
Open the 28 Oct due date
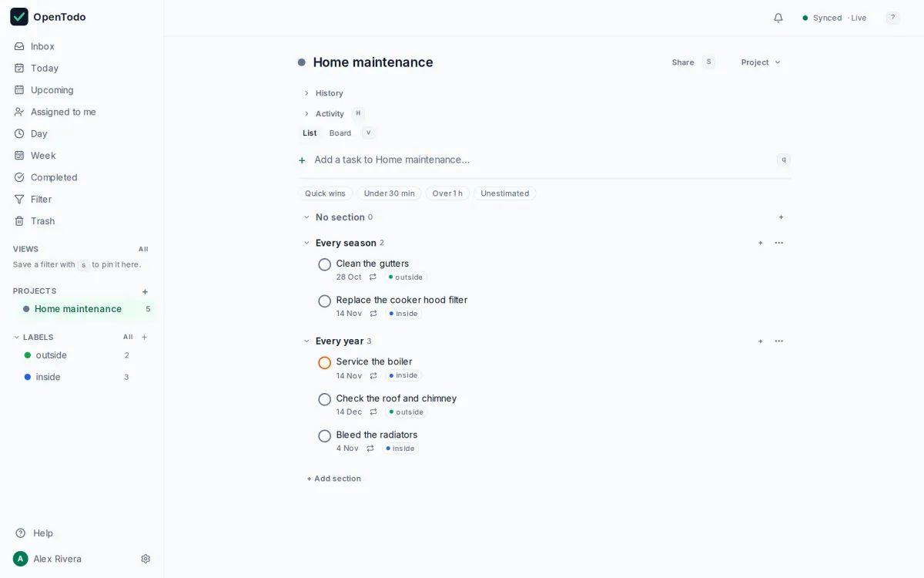349,277
